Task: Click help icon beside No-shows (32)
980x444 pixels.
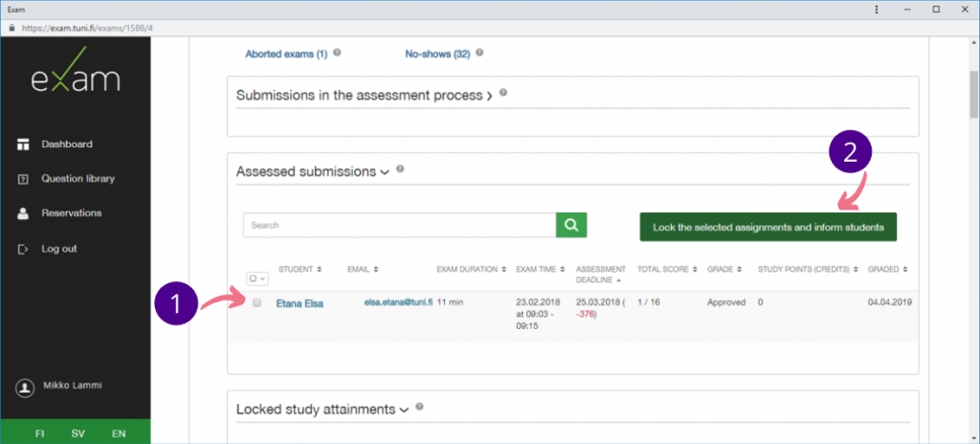Action: [x=479, y=54]
